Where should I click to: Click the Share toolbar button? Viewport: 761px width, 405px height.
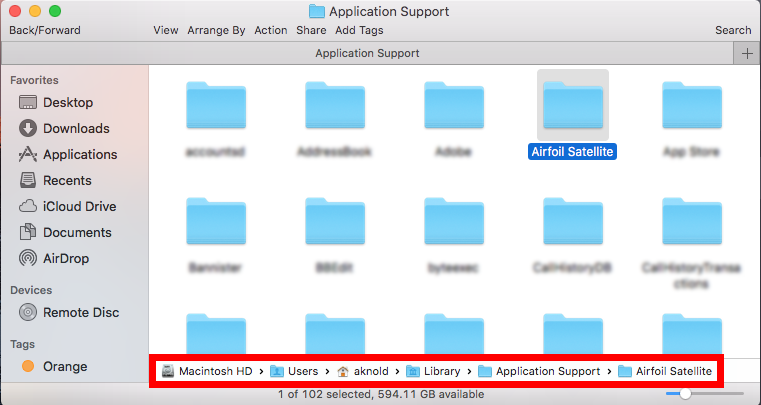click(311, 30)
